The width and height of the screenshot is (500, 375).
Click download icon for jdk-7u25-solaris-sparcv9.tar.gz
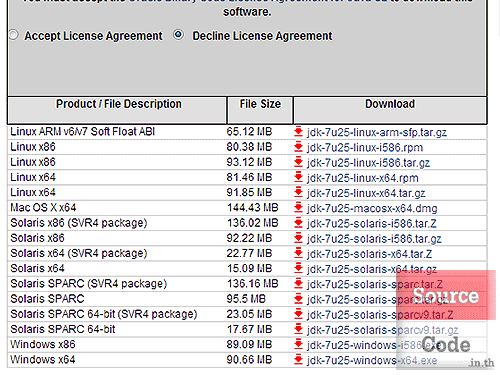[x=298, y=329]
